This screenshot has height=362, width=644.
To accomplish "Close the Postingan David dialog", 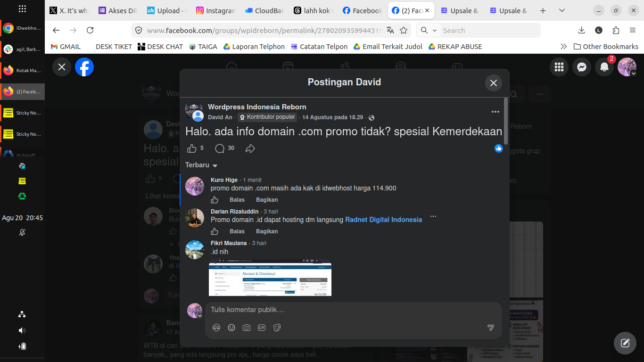I will coord(494,83).
